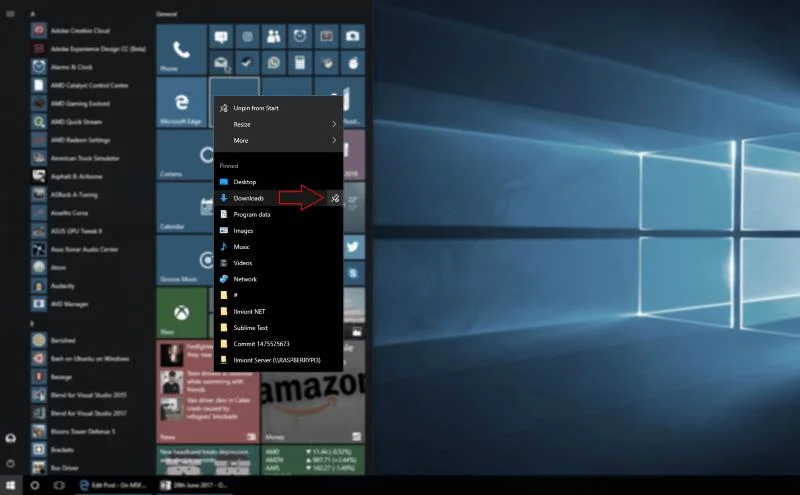Open the Microsoft Edge tile
Screen dimensions: 800x495
182,102
